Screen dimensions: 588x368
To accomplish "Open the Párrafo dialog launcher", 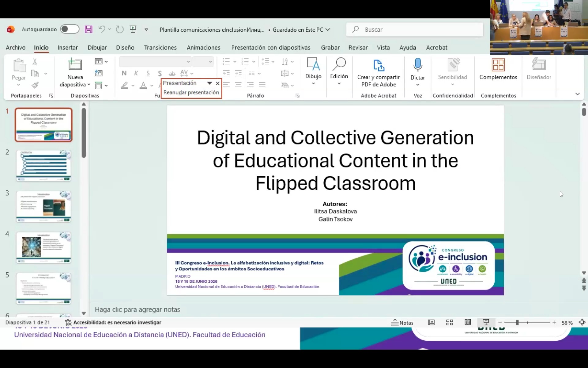I will tap(297, 96).
